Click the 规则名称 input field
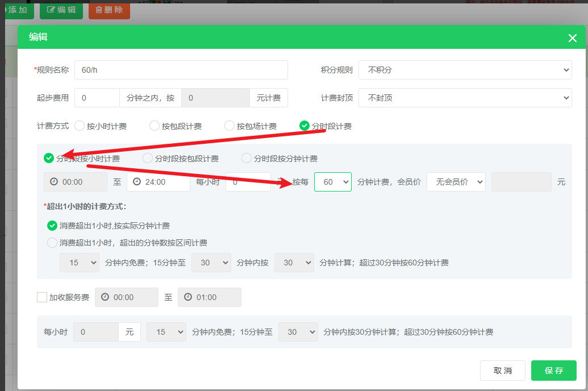 181,70
